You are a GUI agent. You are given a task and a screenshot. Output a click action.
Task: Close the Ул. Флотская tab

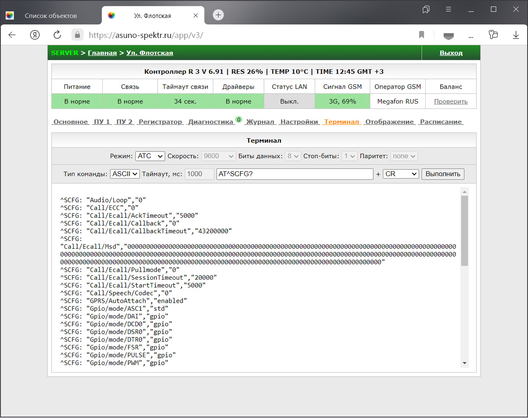coord(196,16)
